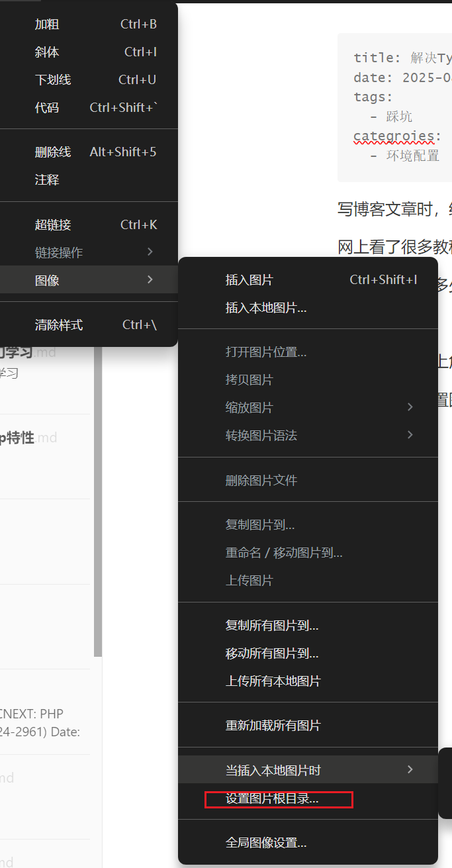Click 上传所有本地图片 entry
This screenshot has height=868, width=452.
point(273,681)
